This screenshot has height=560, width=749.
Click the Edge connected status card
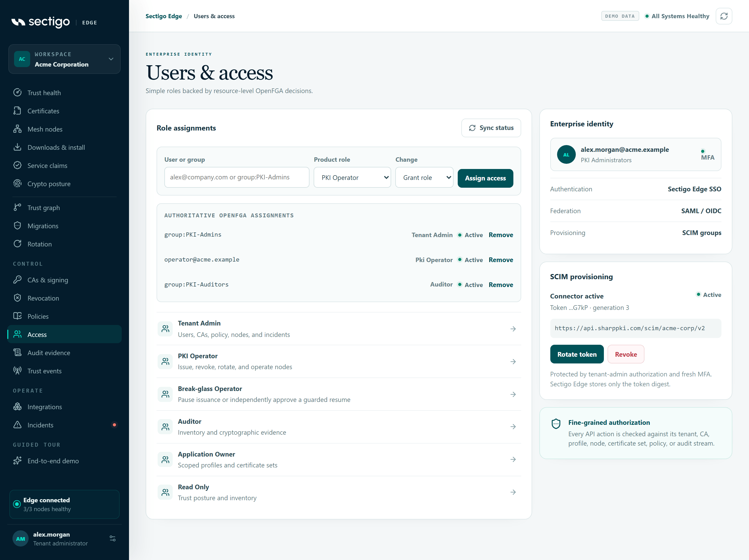pyautogui.click(x=64, y=504)
